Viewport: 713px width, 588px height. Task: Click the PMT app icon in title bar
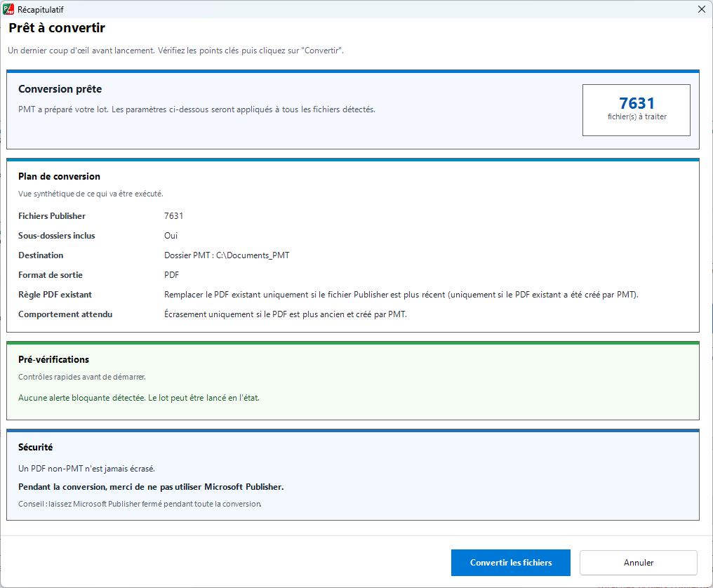tap(8, 9)
